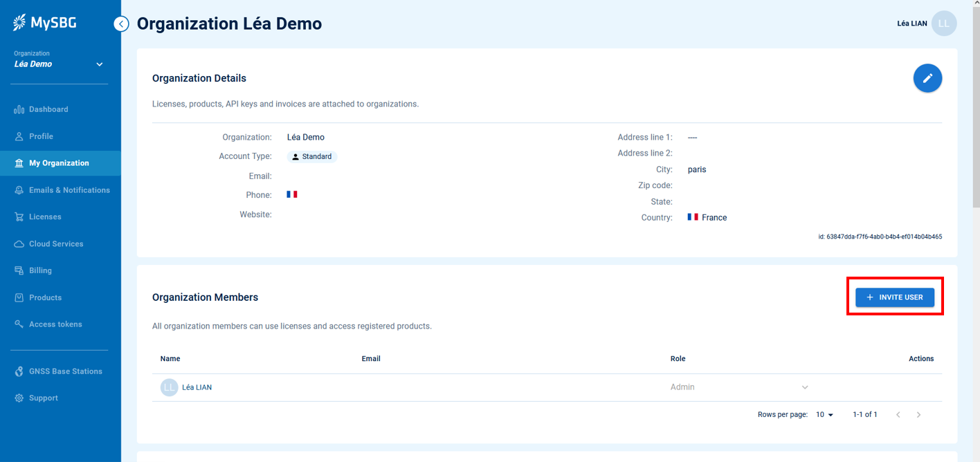This screenshot has width=980, height=462.
Task: Collapse the sidebar with the chevron button
Action: (121, 24)
